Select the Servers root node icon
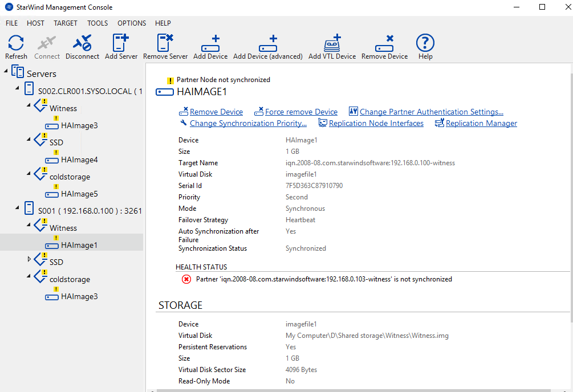573x392 pixels. click(x=18, y=71)
